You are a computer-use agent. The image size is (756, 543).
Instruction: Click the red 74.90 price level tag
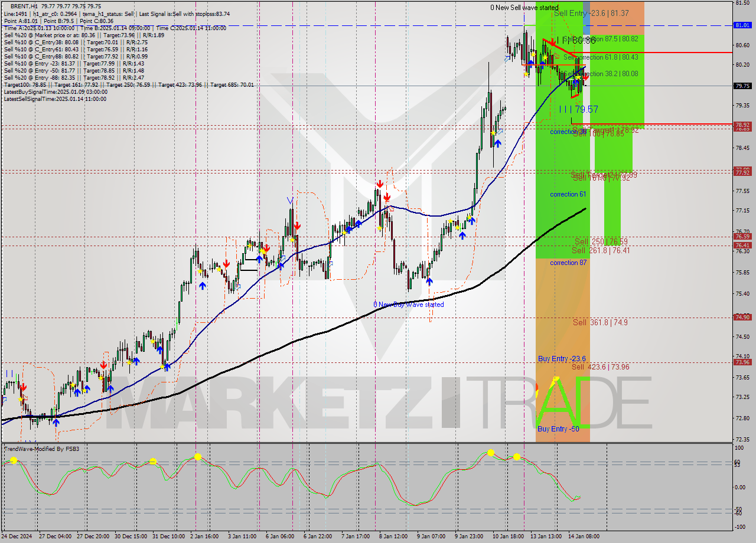click(742, 317)
